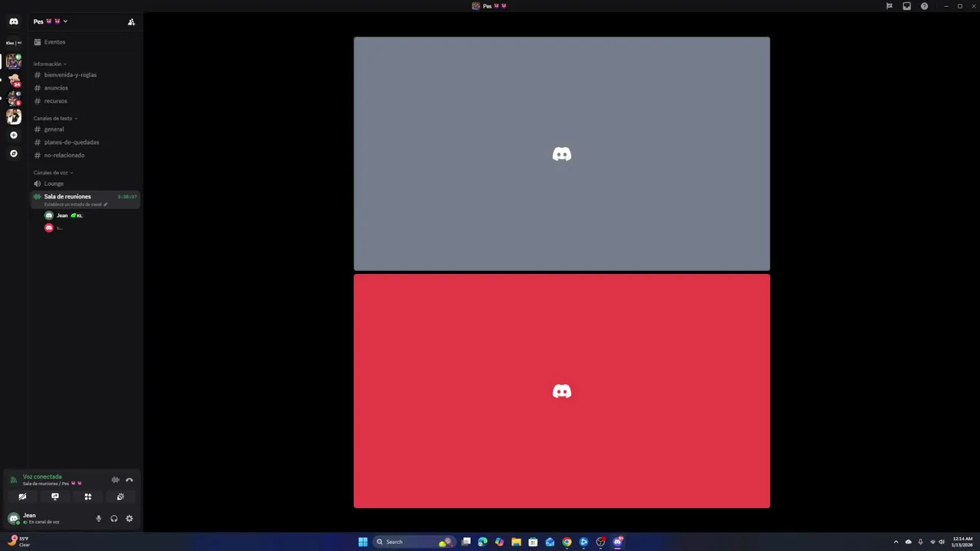
Task: Open the invite people icon beside Pes
Action: [131, 22]
